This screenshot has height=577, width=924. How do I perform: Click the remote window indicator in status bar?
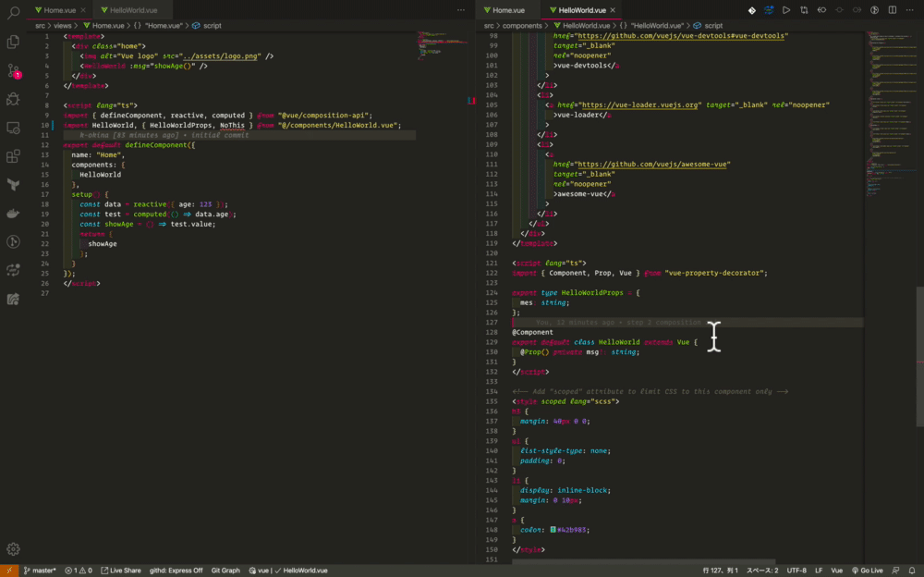(x=9, y=571)
